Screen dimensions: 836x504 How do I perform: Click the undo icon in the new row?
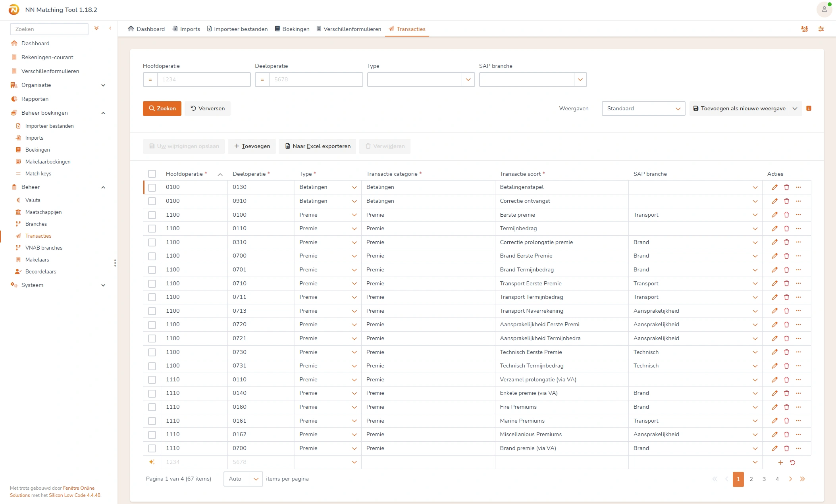[x=793, y=462]
